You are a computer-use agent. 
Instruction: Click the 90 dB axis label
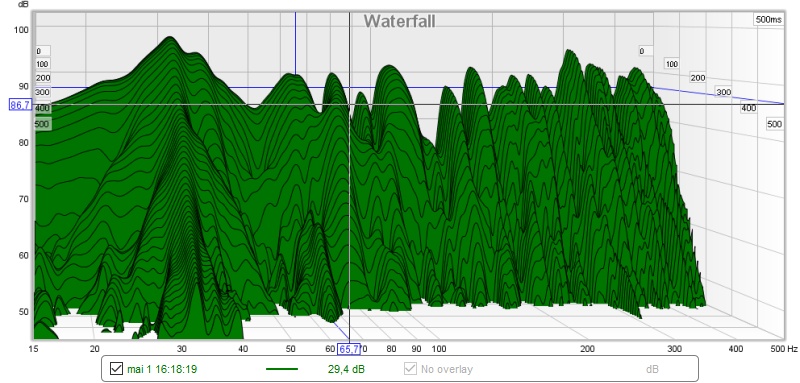(x=23, y=86)
